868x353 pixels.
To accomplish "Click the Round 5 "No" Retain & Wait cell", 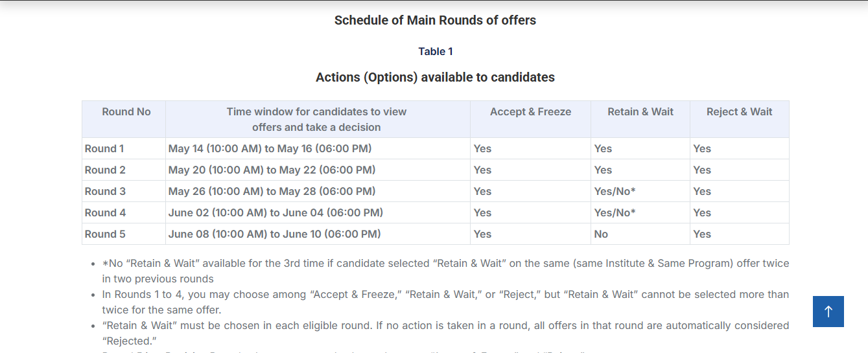I will coord(601,234).
